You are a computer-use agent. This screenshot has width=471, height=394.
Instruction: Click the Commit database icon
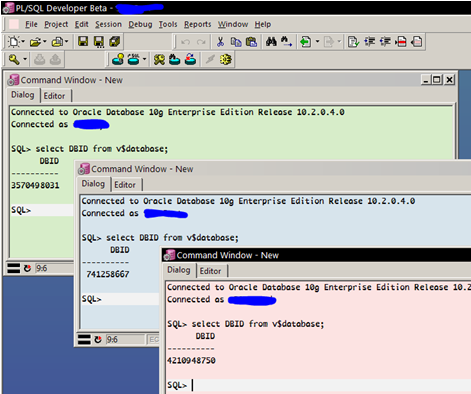point(175,60)
